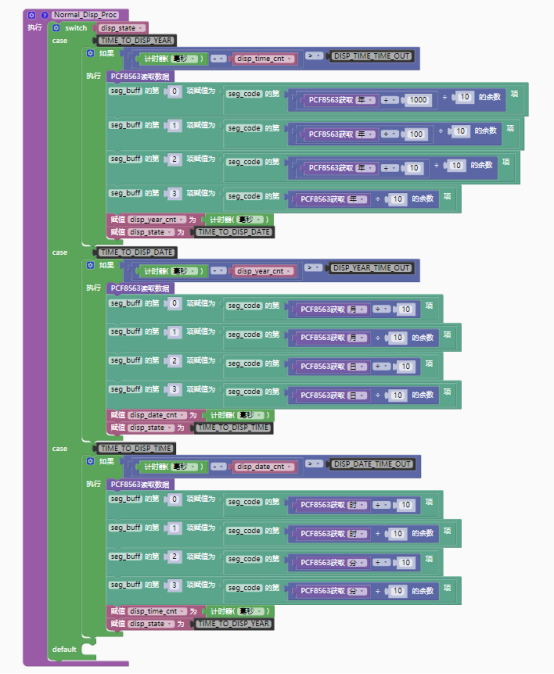The width and height of the screenshot is (554, 674).
Task: Open the 毫秒 unit dropdown in disp_date_cnt assignment
Action: (251, 415)
